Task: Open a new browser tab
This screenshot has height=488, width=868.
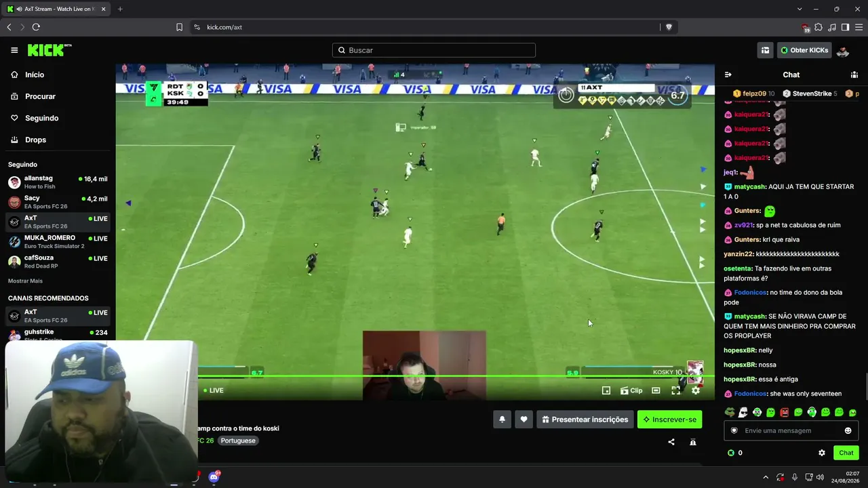Action: 120,9
